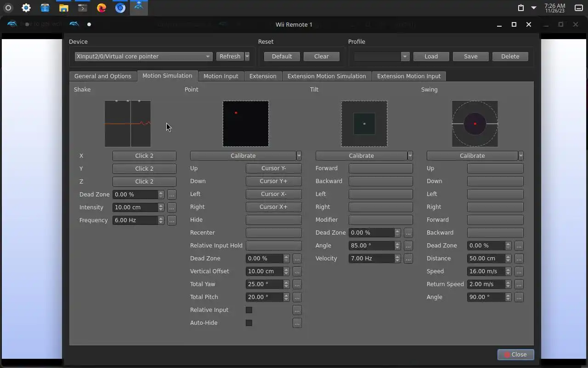
Task: Open the ... button next to Total Pitch
Action: [x=297, y=297]
